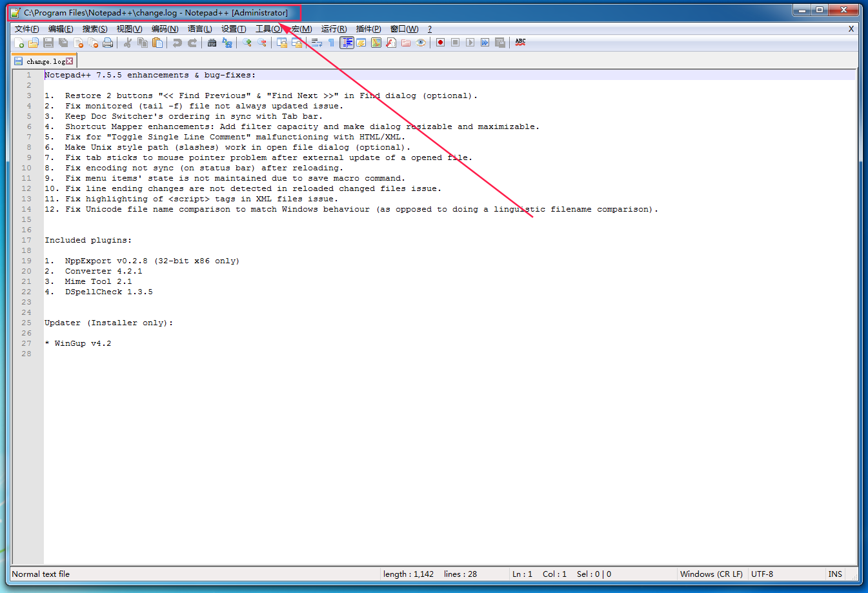Open the 编码(N) menu

[165, 29]
